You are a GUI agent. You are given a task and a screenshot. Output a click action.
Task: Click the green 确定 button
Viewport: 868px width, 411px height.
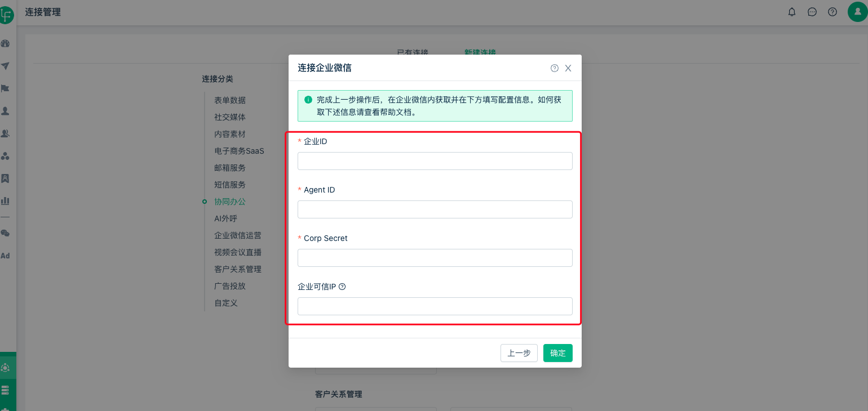coord(558,353)
